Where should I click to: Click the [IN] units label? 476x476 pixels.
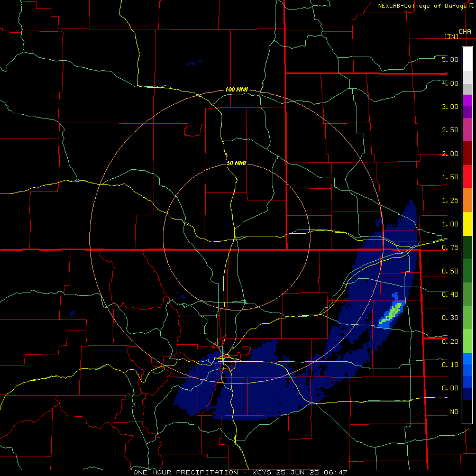(x=451, y=36)
